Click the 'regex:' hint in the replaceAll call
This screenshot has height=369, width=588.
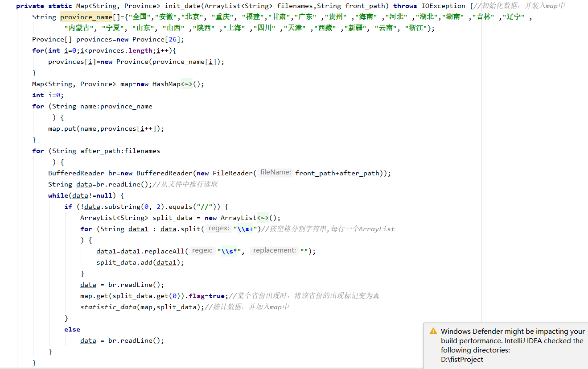coord(202,251)
